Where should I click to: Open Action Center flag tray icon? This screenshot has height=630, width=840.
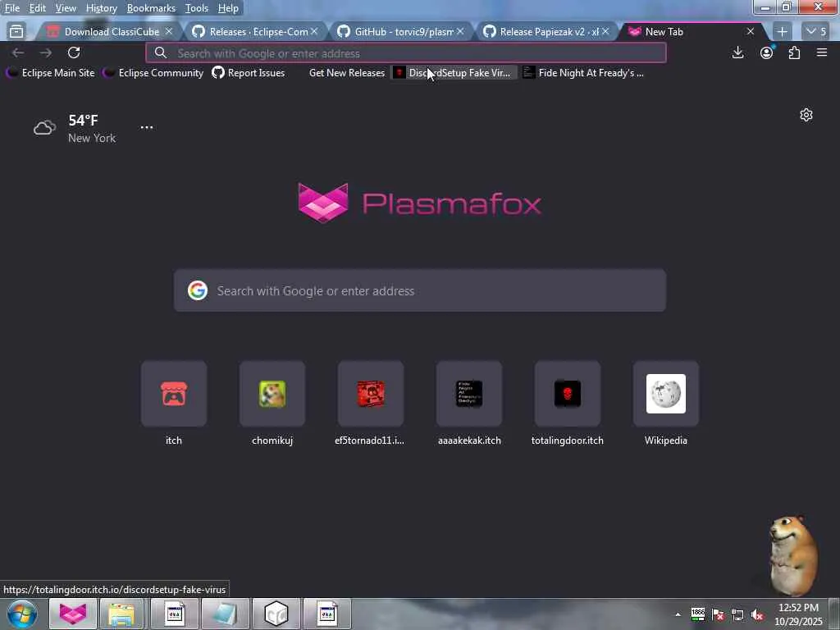[718, 614]
